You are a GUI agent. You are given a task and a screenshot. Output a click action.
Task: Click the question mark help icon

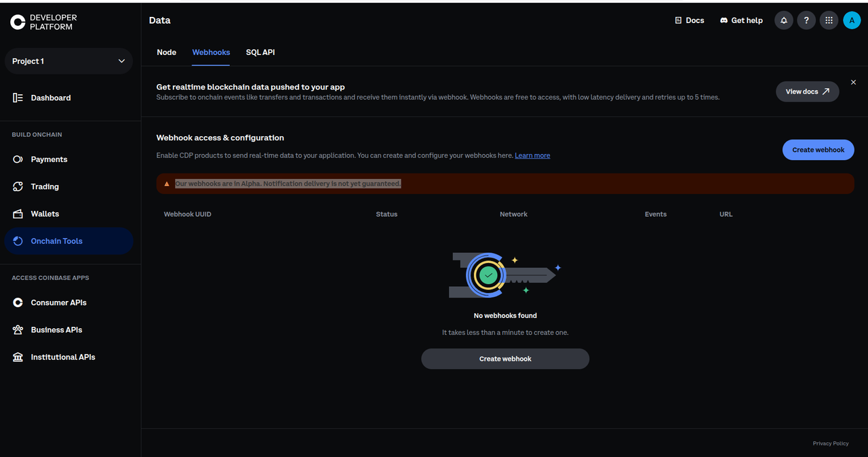point(806,20)
